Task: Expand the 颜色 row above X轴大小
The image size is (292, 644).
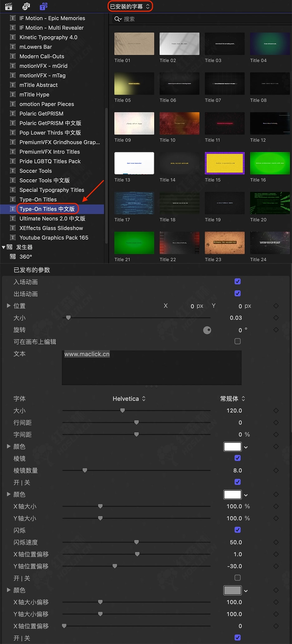Action: click(9, 494)
